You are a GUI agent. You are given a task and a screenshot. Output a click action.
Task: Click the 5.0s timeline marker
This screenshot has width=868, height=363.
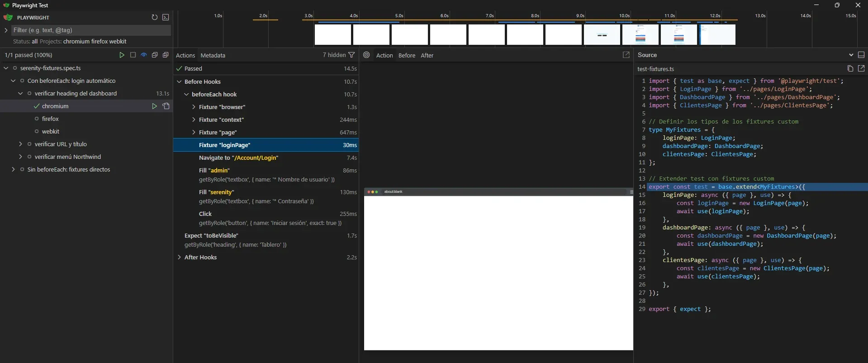(399, 15)
